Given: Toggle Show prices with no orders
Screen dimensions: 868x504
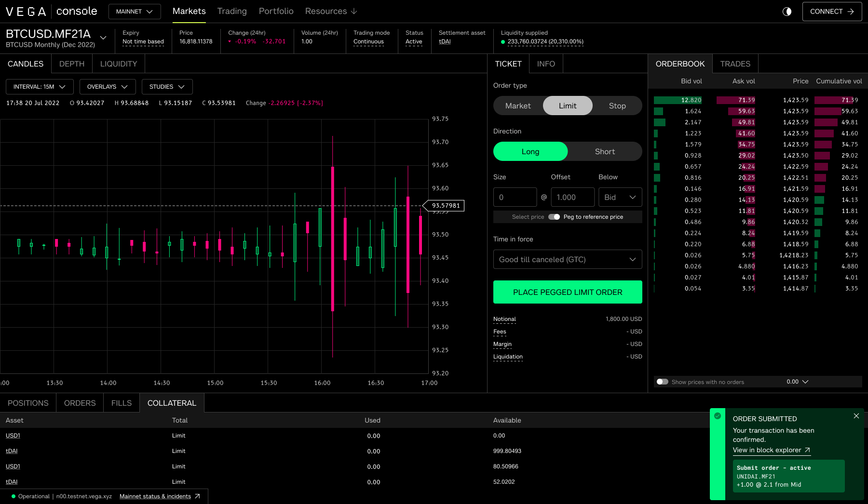Looking at the screenshot, I should tap(663, 382).
